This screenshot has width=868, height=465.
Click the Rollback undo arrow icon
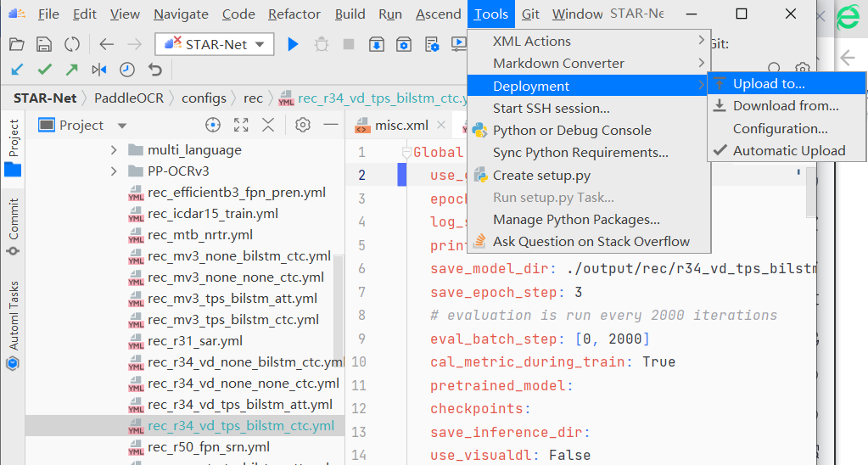(x=154, y=70)
